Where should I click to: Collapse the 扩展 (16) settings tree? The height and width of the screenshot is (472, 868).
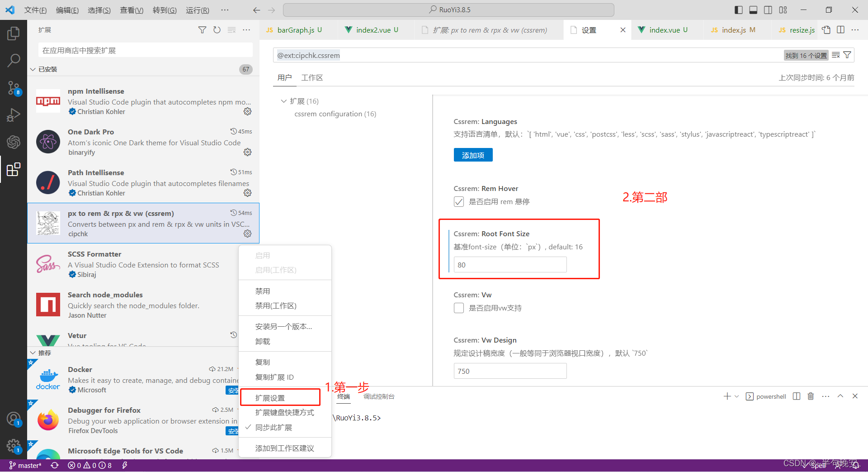[x=284, y=101]
